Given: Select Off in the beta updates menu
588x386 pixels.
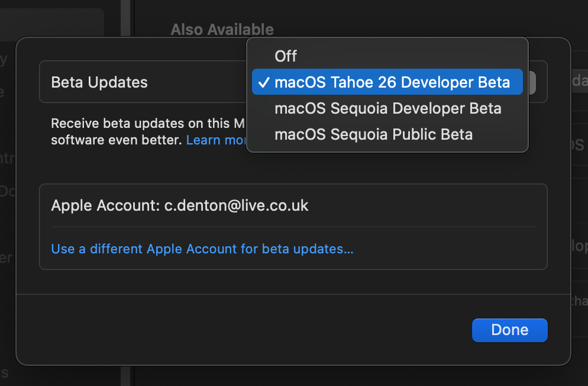Looking at the screenshot, I should (x=387, y=56).
